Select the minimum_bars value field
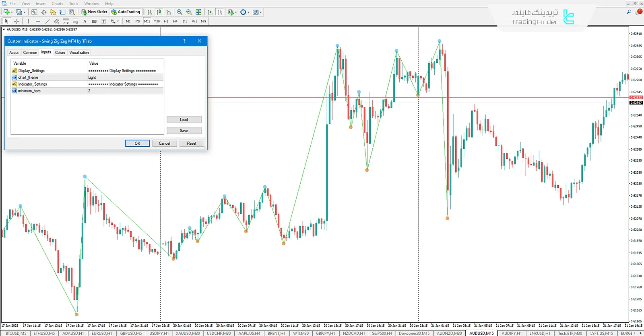Image resolution: width=644 pixels, height=336 pixels. 125,91
